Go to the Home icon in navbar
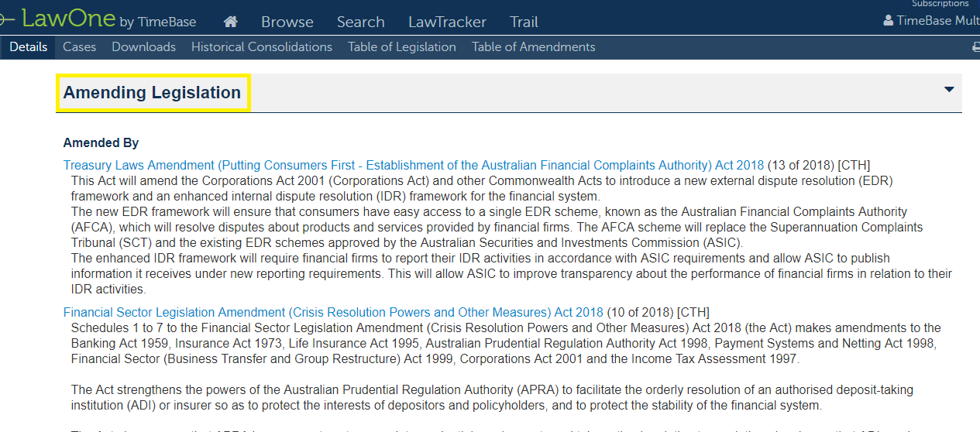Viewport: 980px width, 432px height. tap(230, 22)
